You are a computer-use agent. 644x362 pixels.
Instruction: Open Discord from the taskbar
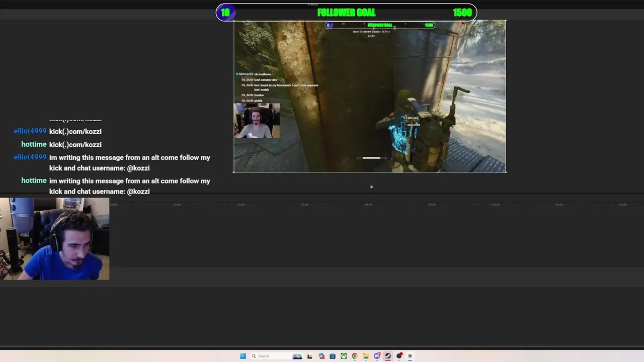click(377, 356)
